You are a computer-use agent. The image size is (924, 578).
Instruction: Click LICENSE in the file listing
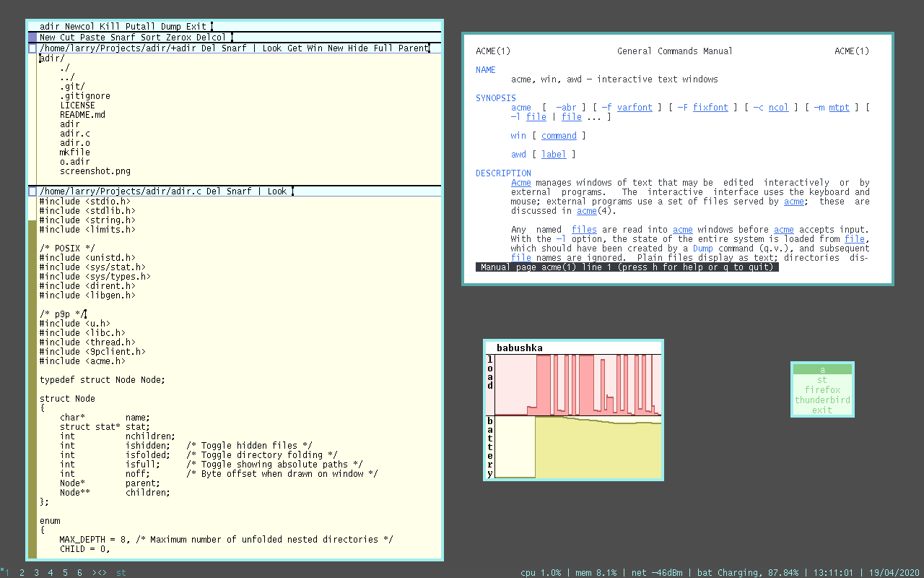click(77, 105)
